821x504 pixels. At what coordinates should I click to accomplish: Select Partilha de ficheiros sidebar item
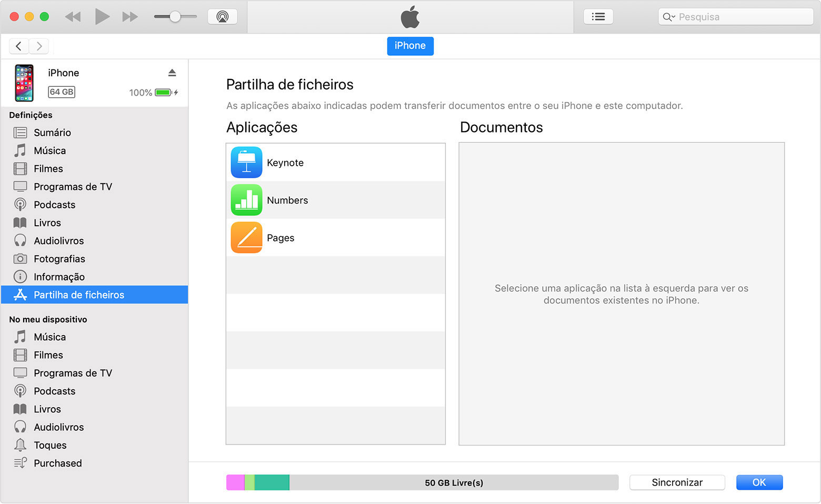(x=95, y=295)
